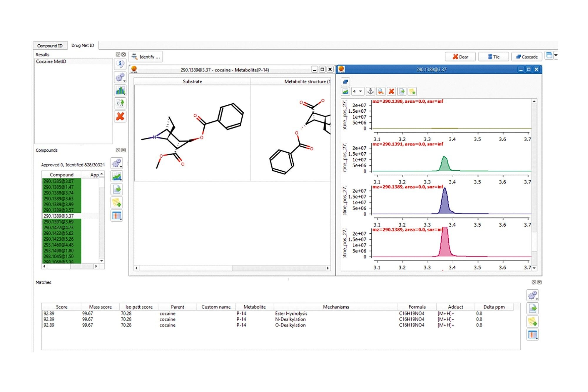Click the export icon beside the Matches table
This screenshot has width=588, height=392.
[x=532, y=308]
